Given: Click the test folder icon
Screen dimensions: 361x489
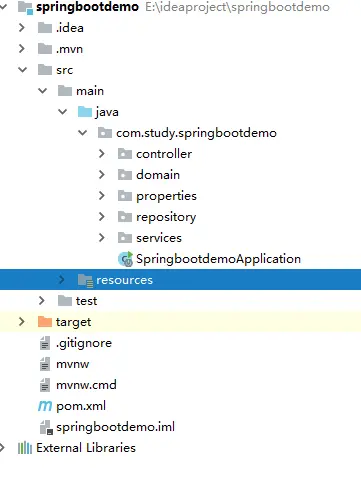Looking at the screenshot, I should [65, 301].
